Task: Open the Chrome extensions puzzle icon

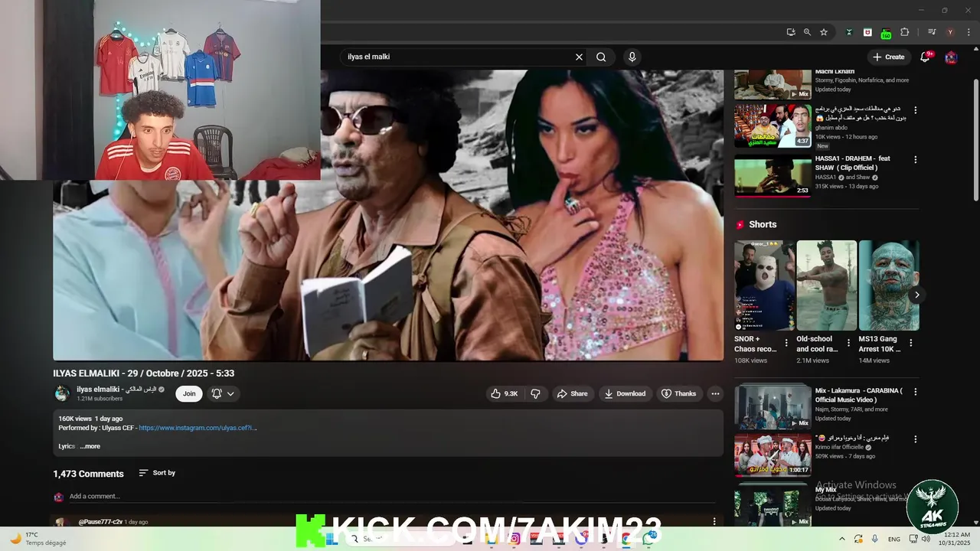Action: [904, 32]
